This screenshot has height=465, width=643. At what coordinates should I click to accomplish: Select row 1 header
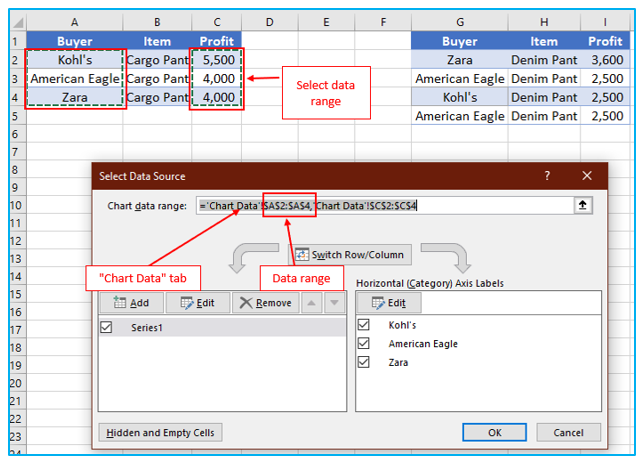click(x=18, y=41)
